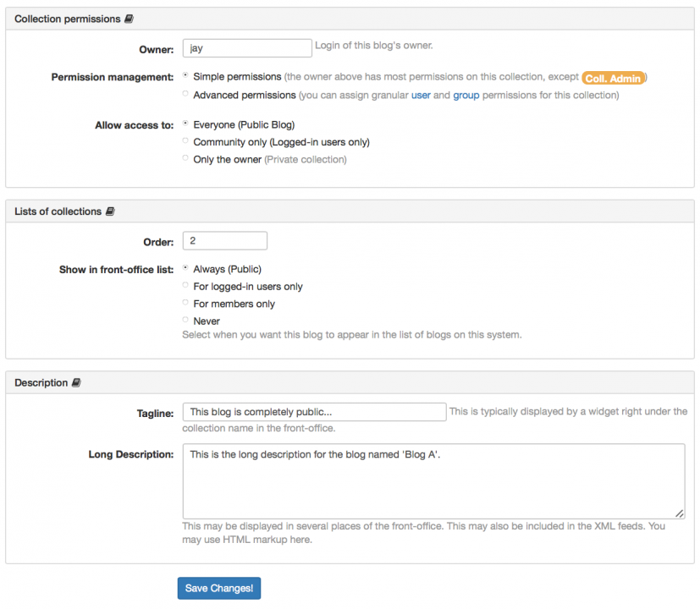The image size is (700, 609).
Task: Click the 'Login of this blog's owner' hint
Action: coord(374,46)
